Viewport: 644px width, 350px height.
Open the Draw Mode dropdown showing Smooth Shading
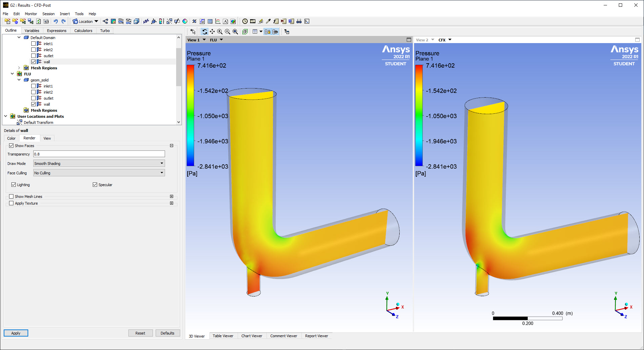click(x=98, y=163)
